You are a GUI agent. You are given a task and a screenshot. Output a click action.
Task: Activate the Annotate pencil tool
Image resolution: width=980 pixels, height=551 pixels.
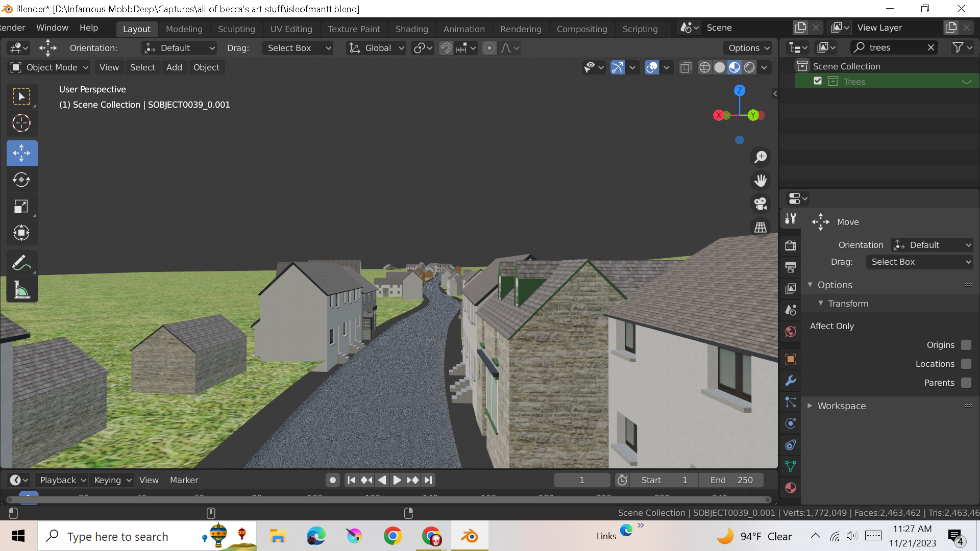point(21,263)
